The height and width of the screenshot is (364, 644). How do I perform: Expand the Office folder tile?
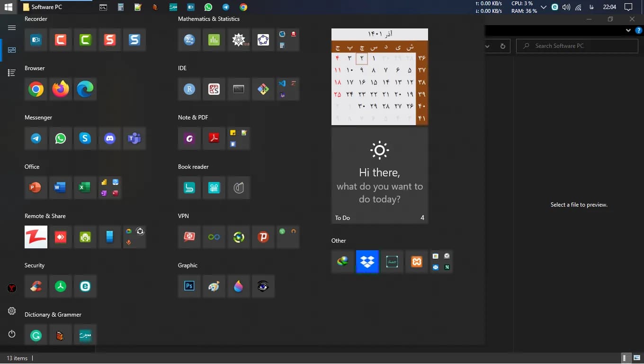(x=110, y=188)
